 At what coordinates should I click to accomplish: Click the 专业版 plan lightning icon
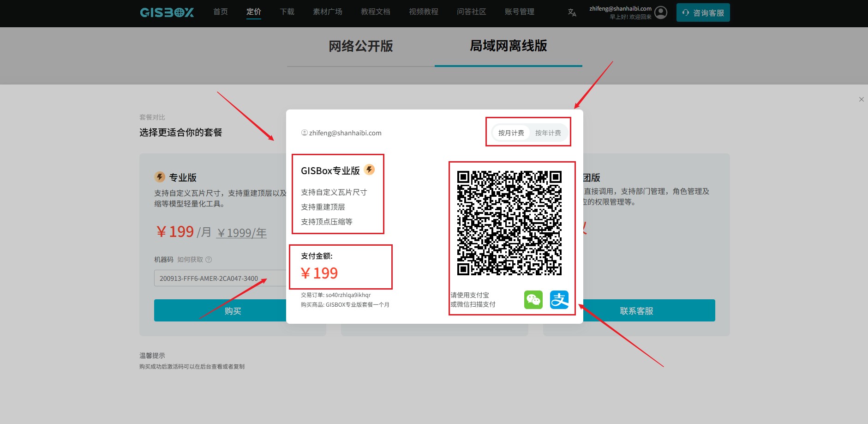pos(160,177)
